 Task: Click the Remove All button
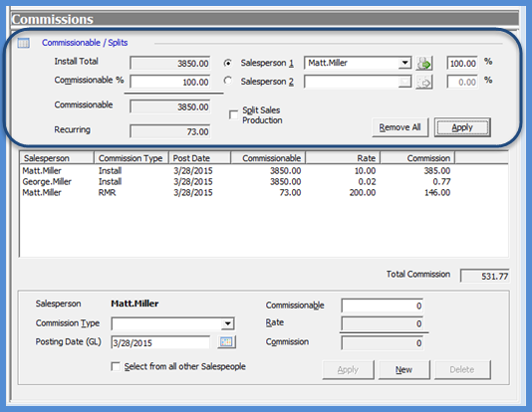click(x=400, y=127)
